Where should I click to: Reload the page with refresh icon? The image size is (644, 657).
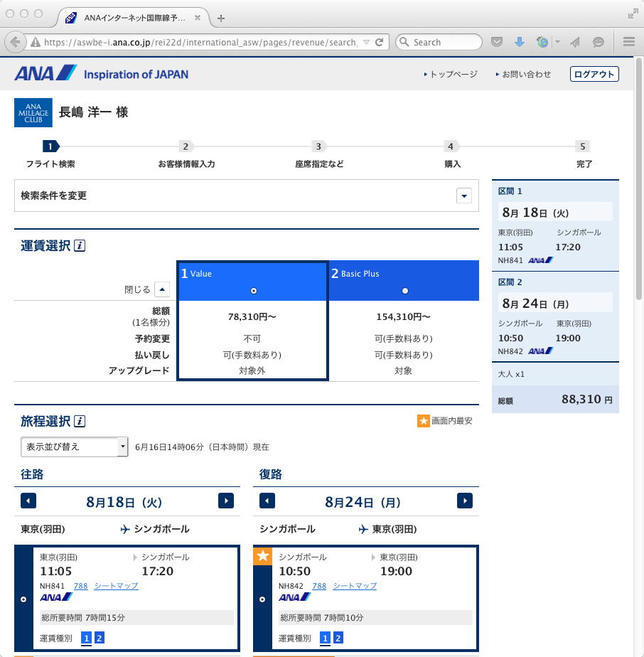pyautogui.click(x=380, y=43)
